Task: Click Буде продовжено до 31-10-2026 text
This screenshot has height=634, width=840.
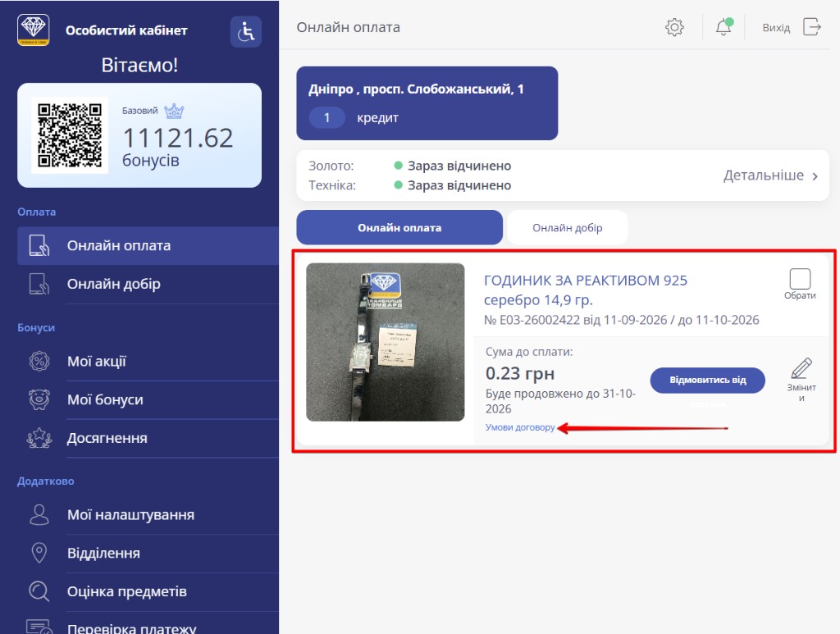Action: [560, 401]
